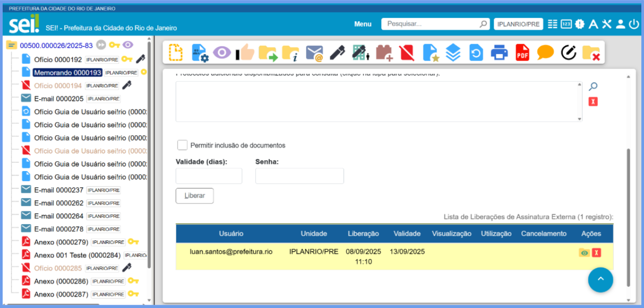Select E-mail 0000205 in the process tree
Viewport: 644px width, 308px height.
coord(59,98)
